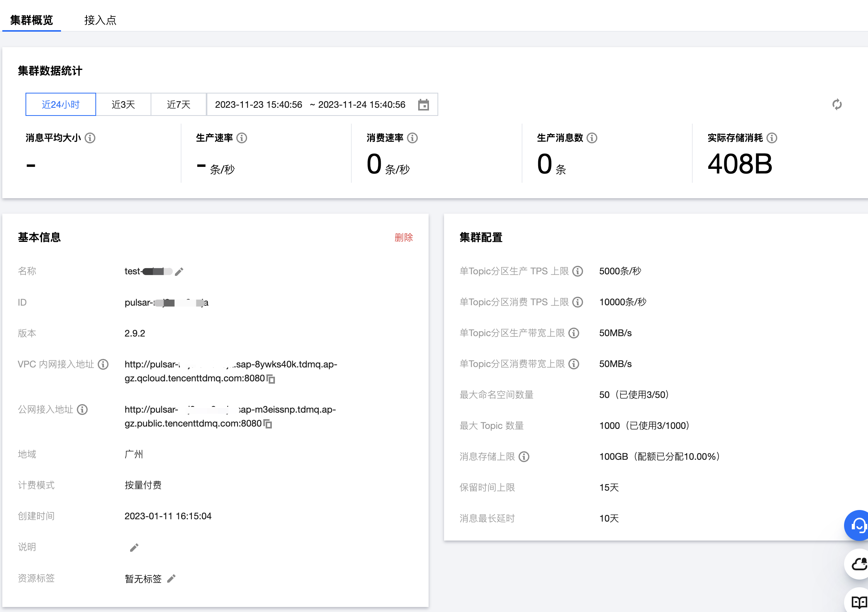Edit the description with pencil icon

tap(134, 547)
